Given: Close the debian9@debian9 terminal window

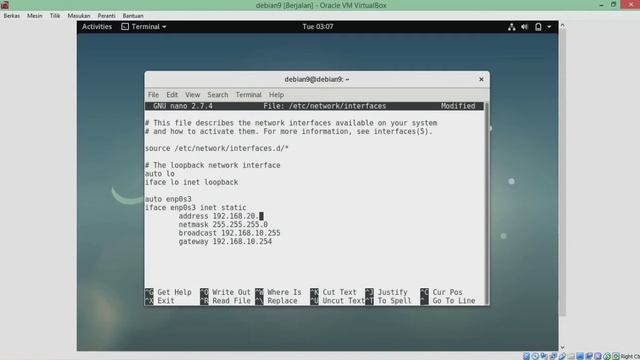Looking at the screenshot, I should (481, 79).
